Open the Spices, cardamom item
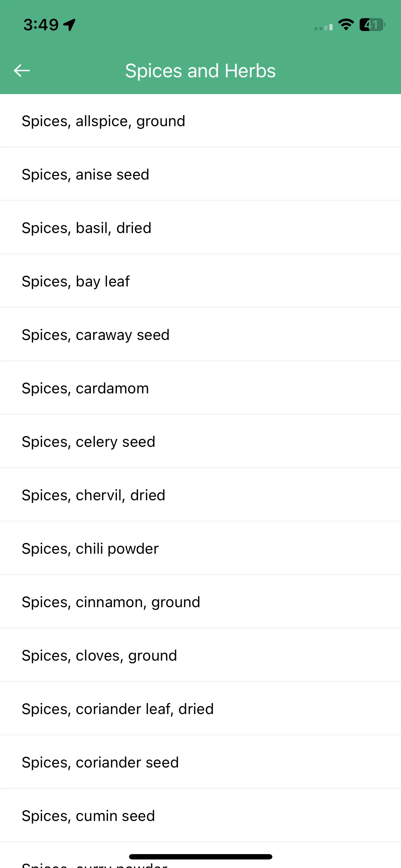 (x=200, y=388)
